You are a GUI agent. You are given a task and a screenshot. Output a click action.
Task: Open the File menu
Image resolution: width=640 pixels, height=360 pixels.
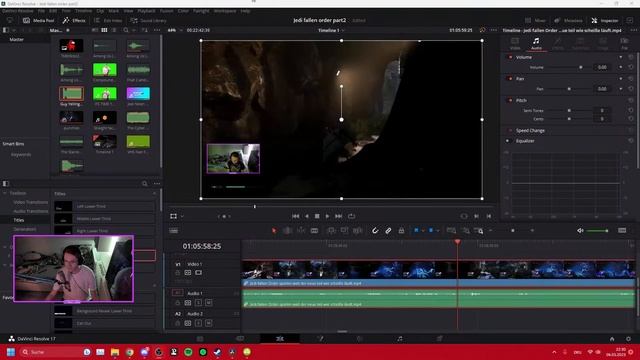pos(41,11)
